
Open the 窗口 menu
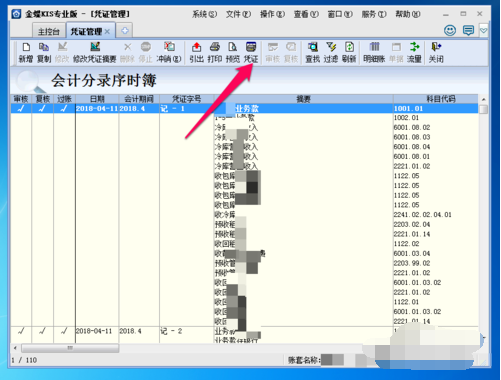(340, 14)
